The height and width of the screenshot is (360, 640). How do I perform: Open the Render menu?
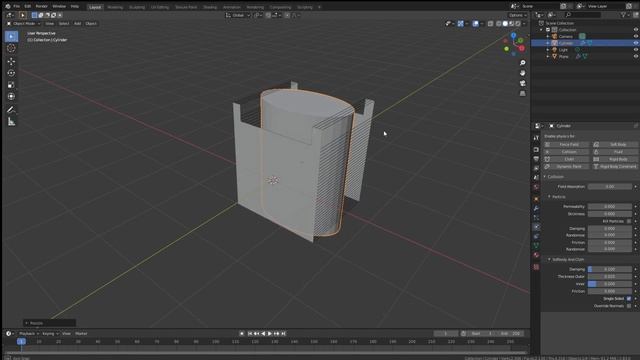point(41,7)
